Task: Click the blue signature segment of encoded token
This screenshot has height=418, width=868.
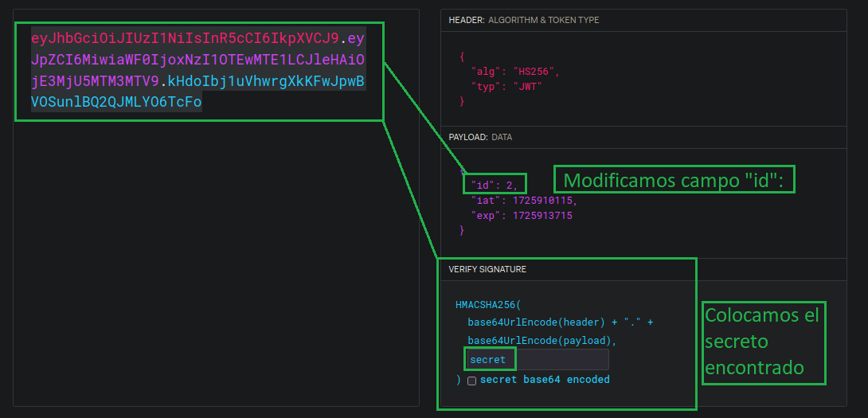Action: [116, 103]
